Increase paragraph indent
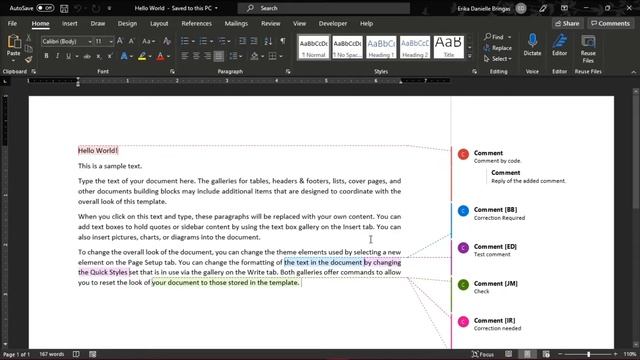 tap(254, 41)
